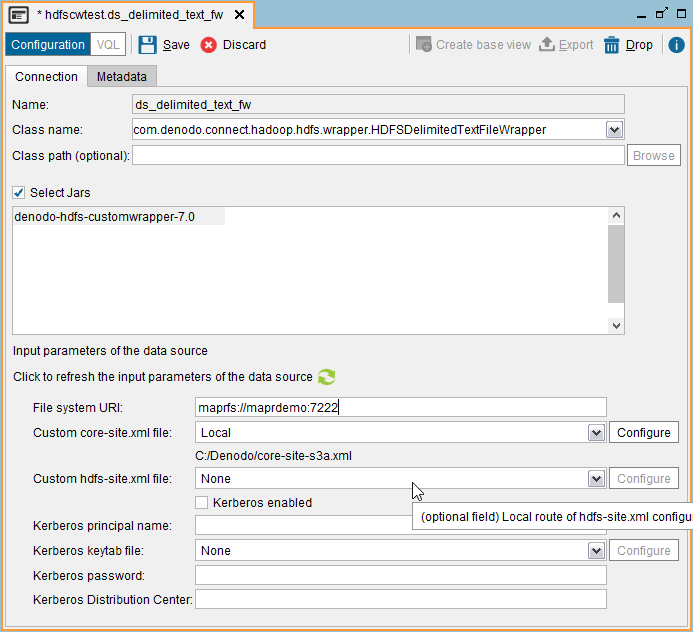Click the Create base view icon
Screen dimensions: 693x632
pyautogui.click(x=423, y=44)
